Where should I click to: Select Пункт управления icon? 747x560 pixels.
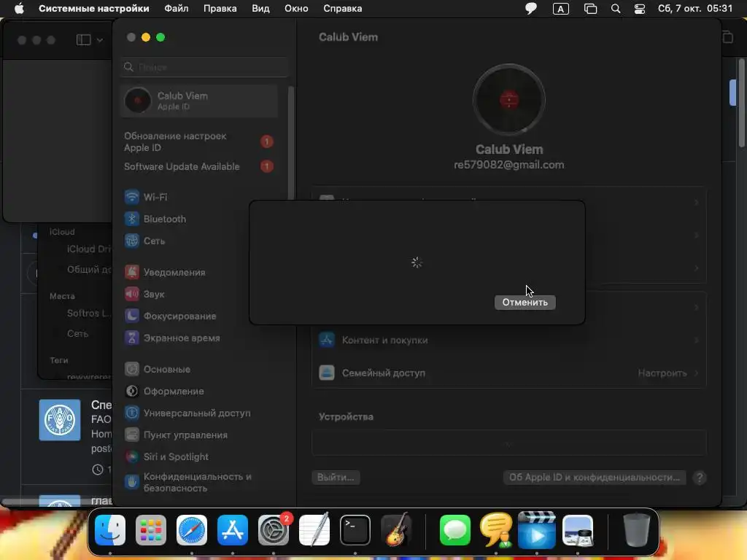(x=132, y=435)
